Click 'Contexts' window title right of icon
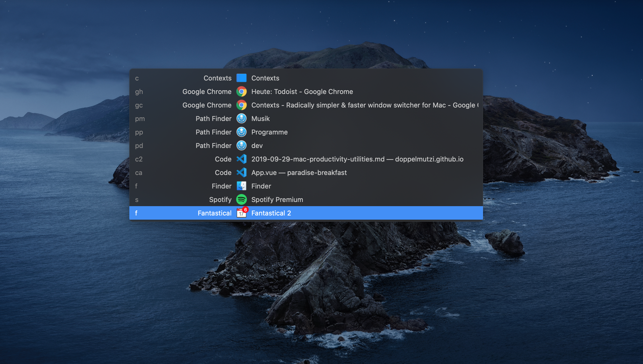 (265, 78)
